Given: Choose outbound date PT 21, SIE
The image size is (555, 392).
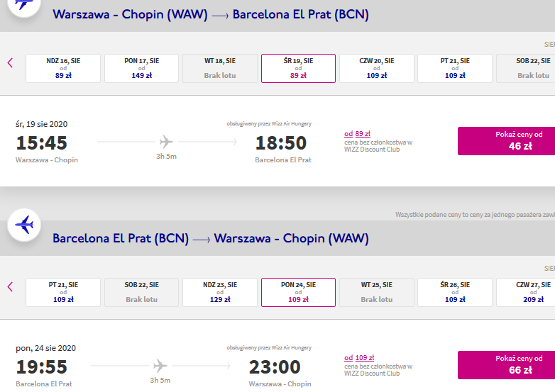Looking at the screenshot, I should click(x=455, y=68).
